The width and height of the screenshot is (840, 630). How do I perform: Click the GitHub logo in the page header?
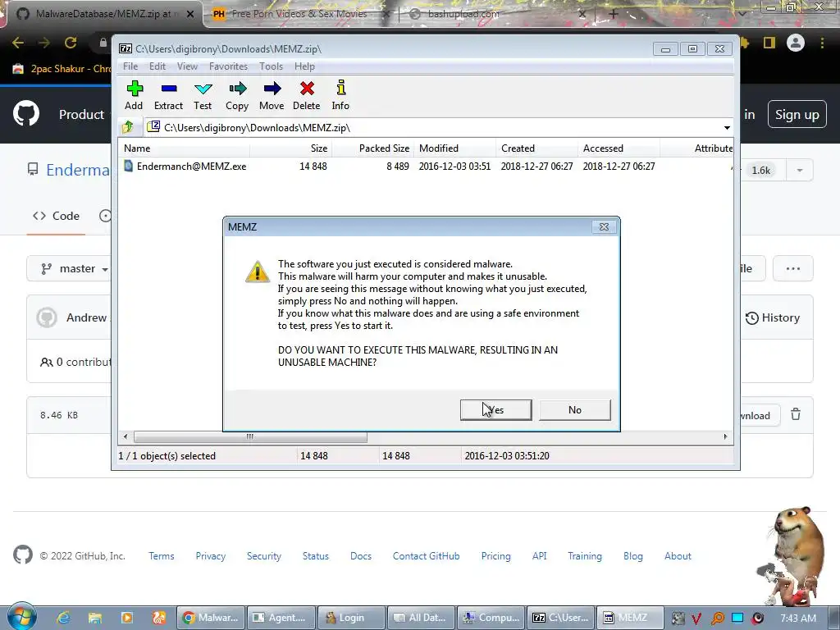[26, 113]
